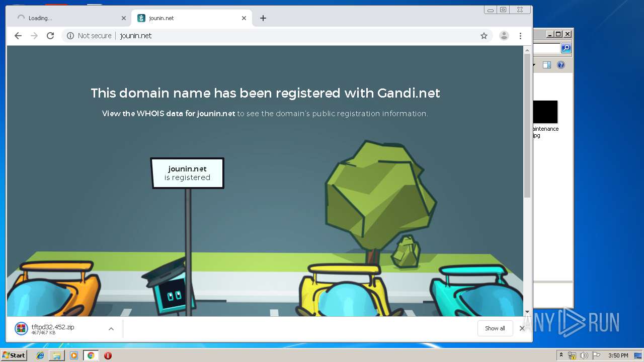644x362 pixels.
Task: Open the Opera taskbar icon
Action: [108, 355]
